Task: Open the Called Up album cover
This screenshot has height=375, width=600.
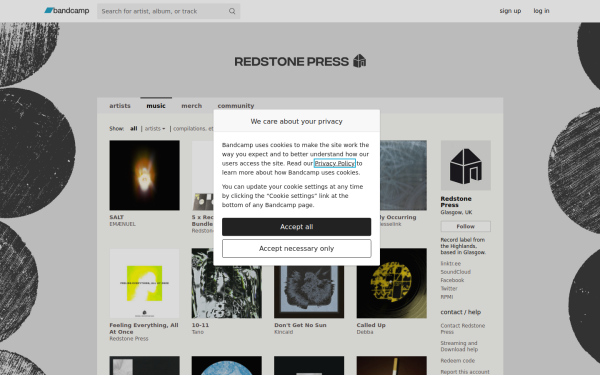Action: tap(391, 283)
